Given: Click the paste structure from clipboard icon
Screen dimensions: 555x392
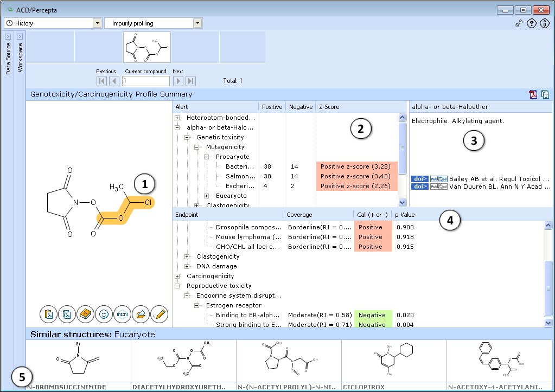Looking at the screenshot, I should pyautogui.click(x=48, y=314).
